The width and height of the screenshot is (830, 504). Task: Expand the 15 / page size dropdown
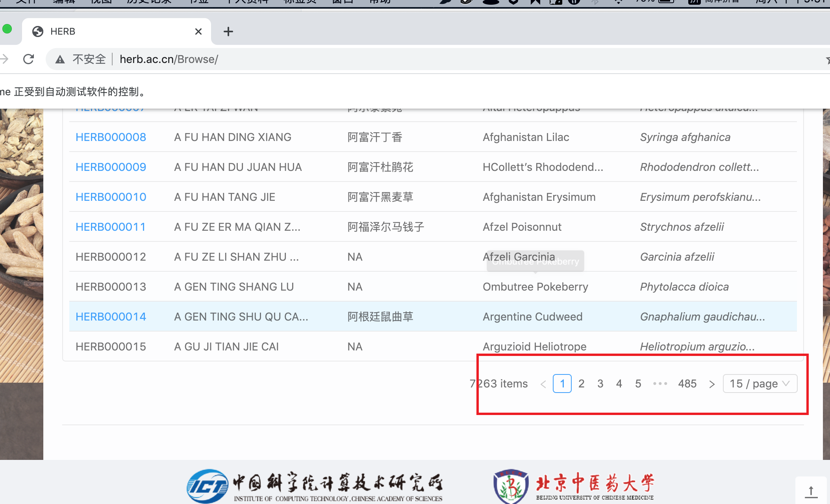[760, 384]
